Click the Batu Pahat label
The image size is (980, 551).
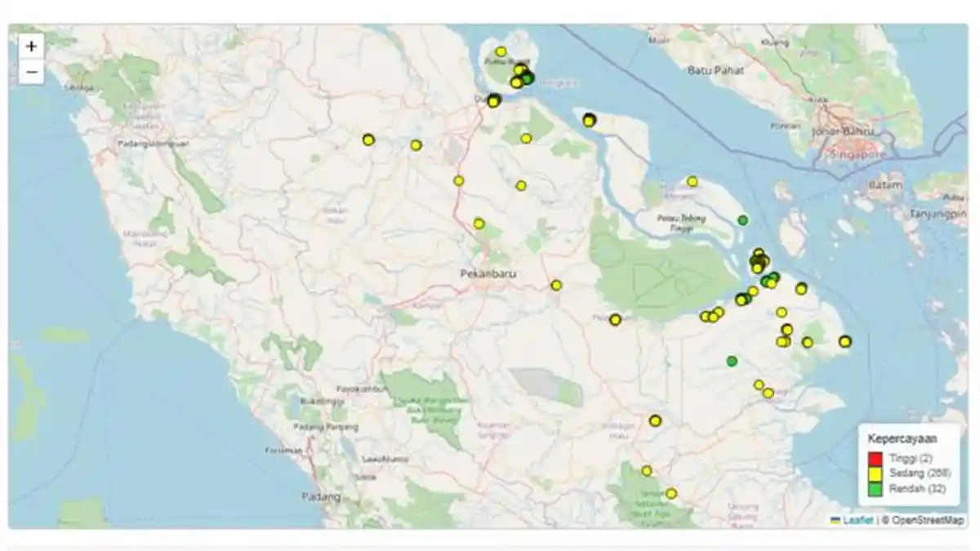(x=715, y=70)
